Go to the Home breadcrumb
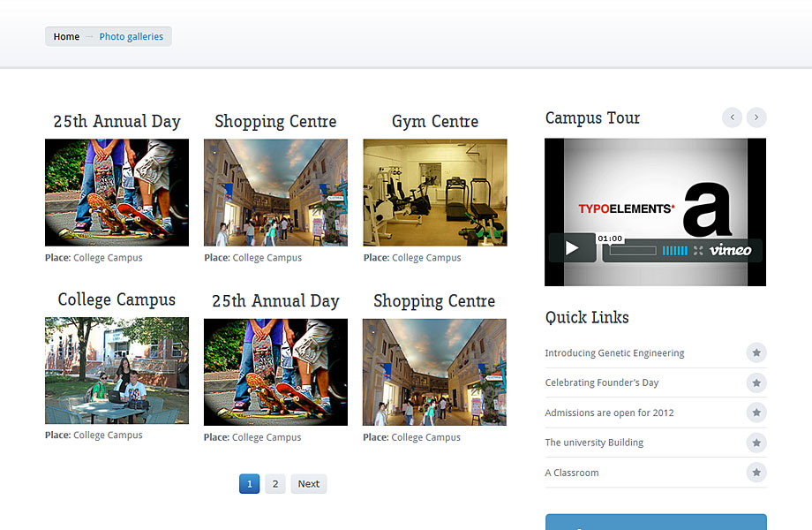 tap(66, 37)
